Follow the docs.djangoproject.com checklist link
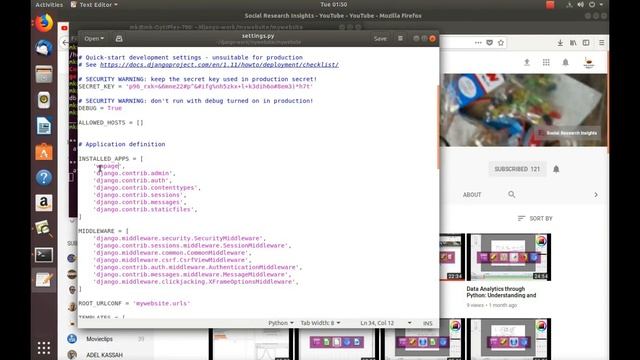 [x=219, y=64]
